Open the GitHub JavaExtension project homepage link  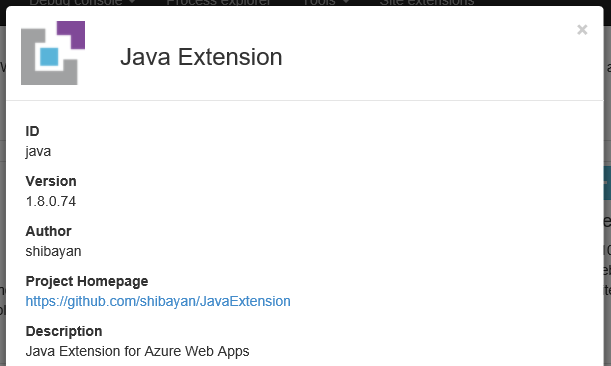click(158, 301)
